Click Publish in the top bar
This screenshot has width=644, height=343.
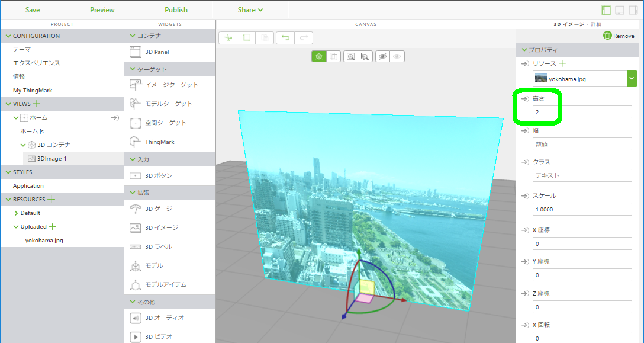tap(176, 10)
